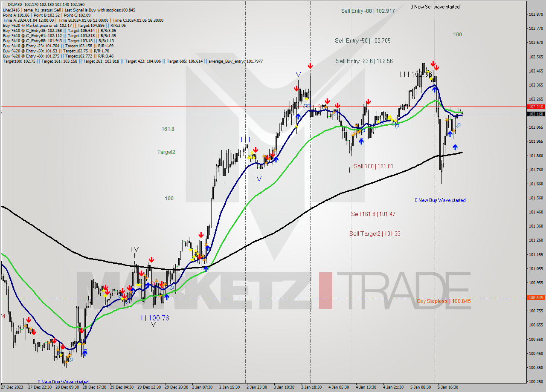Select the 101.760 price axis label
Screen dimensions: 546x392
(x=535, y=170)
